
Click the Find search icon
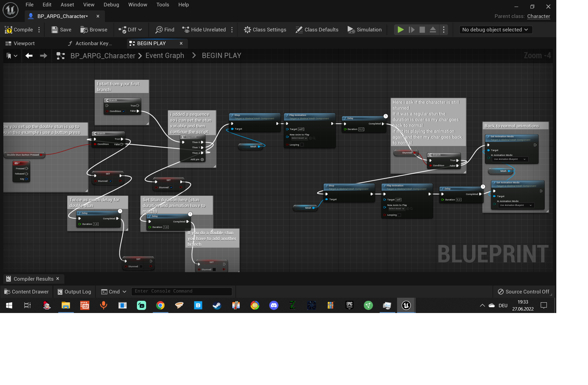point(159,30)
